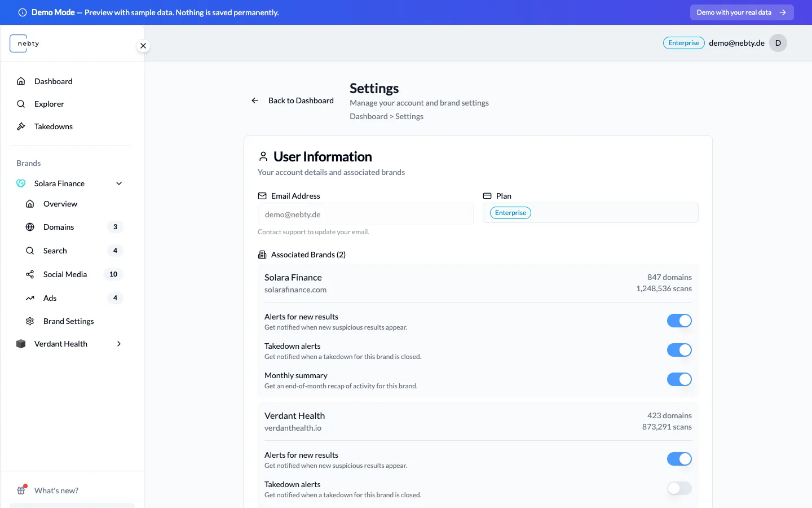Click the nebty logo
The image size is (812, 508).
25,43
